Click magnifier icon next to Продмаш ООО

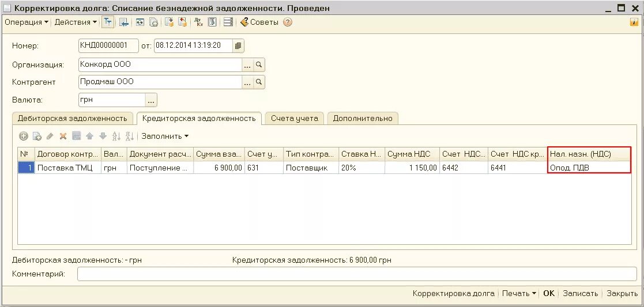pos(259,82)
